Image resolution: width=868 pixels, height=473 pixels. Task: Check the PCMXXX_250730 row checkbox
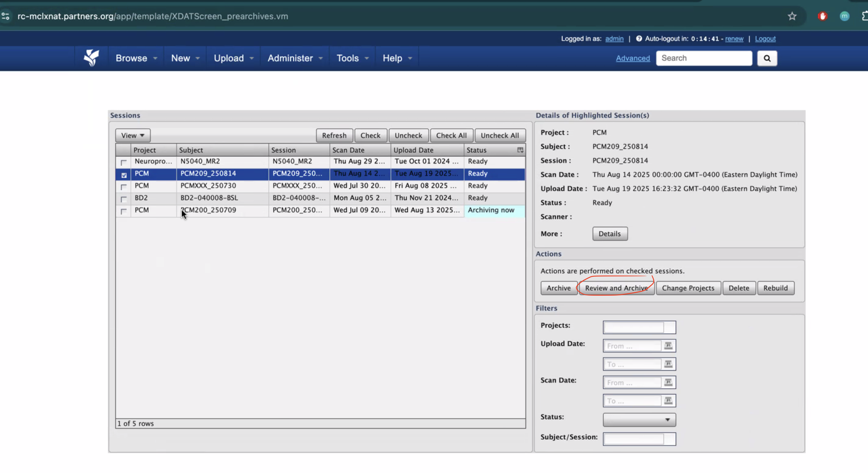(124, 187)
